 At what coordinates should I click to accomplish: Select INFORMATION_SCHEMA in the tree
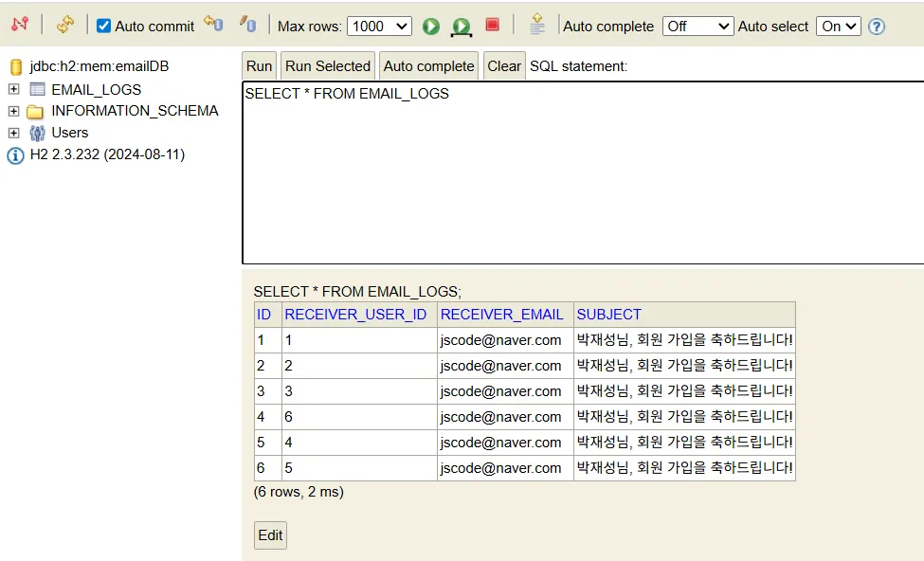click(x=135, y=111)
